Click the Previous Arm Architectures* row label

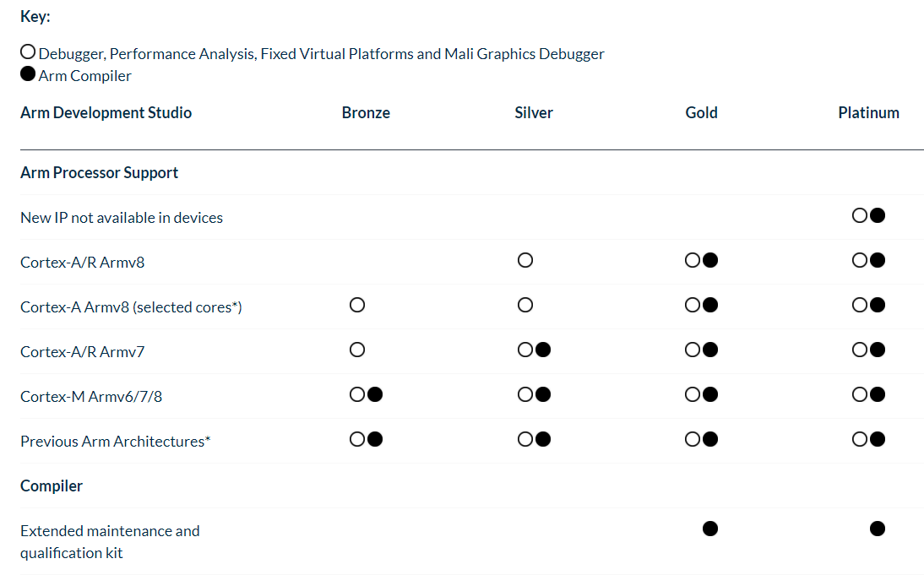[116, 442]
